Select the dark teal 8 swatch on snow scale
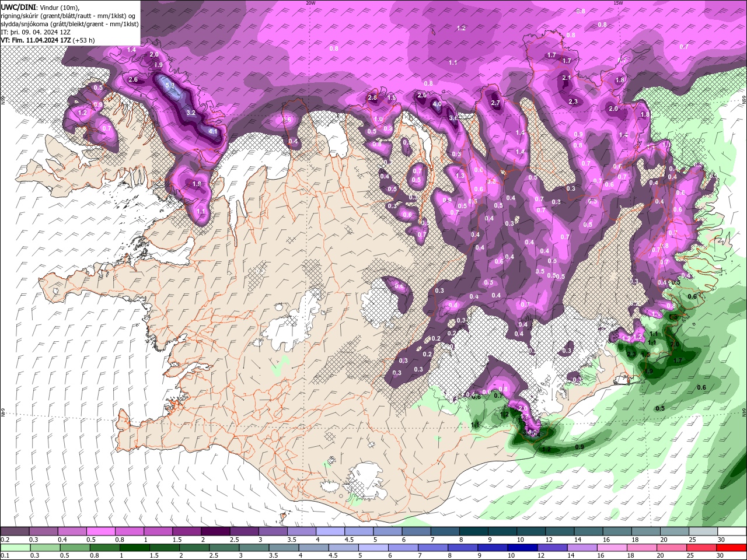 [474, 532]
